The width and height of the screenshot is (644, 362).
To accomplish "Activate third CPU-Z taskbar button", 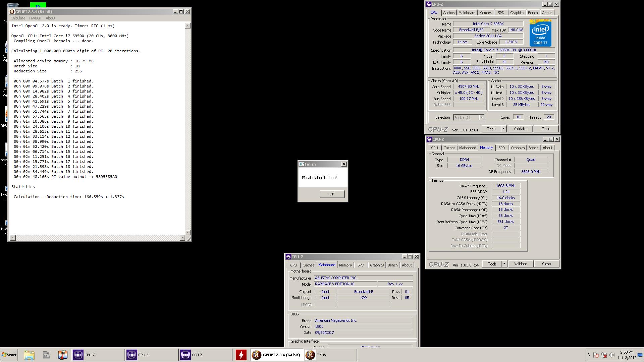I will 205,355.
